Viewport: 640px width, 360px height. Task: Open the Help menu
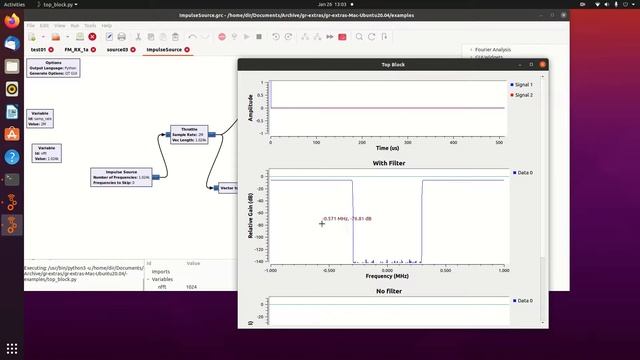107,25
